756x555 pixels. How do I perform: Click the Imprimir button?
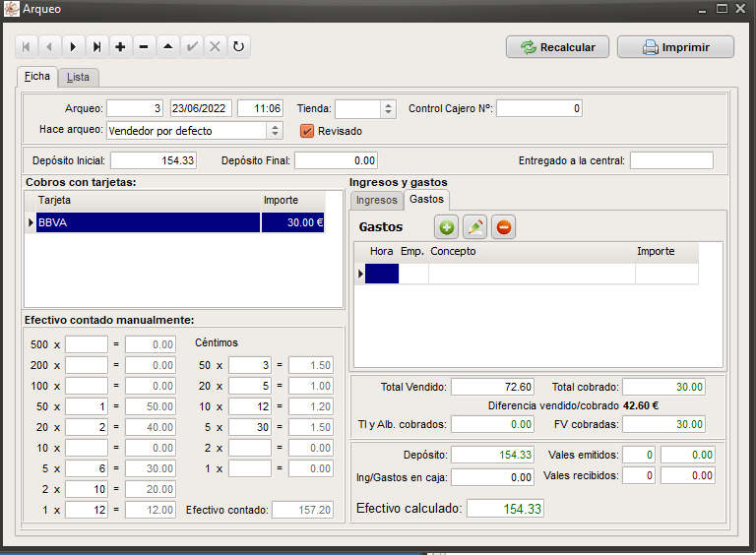click(x=675, y=47)
